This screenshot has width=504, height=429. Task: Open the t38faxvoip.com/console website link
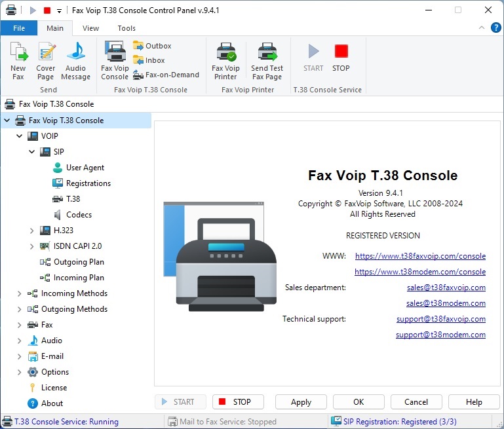pyautogui.click(x=420, y=256)
